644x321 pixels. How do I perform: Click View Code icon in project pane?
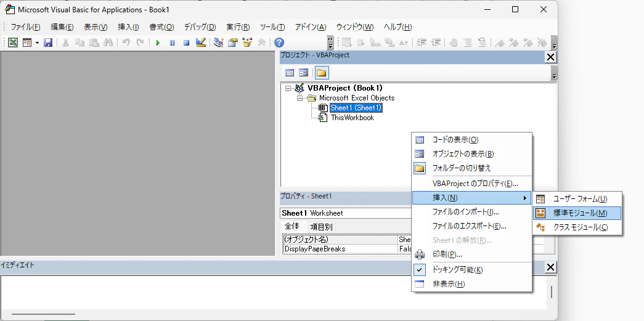[x=290, y=73]
